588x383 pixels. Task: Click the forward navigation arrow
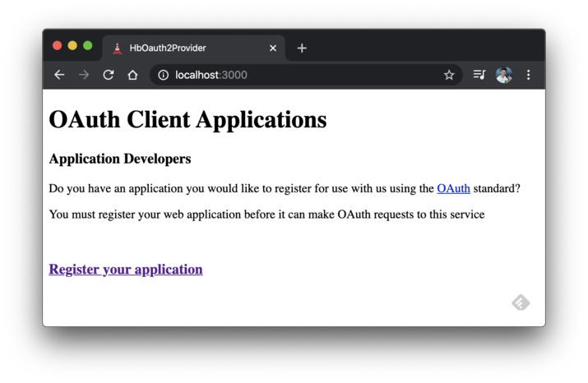click(84, 75)
